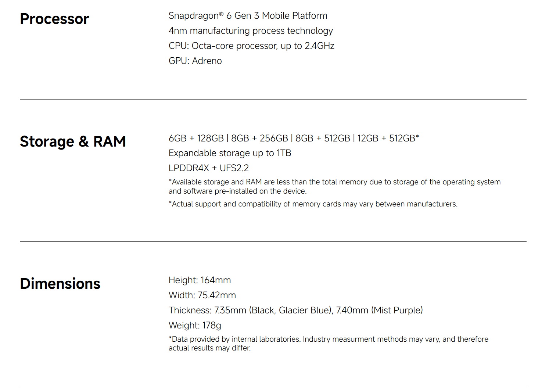The height and width of the screenshot is (392, 549).
Task: Click the 4nm manufacturing process technology text
Action: [251, 31]
